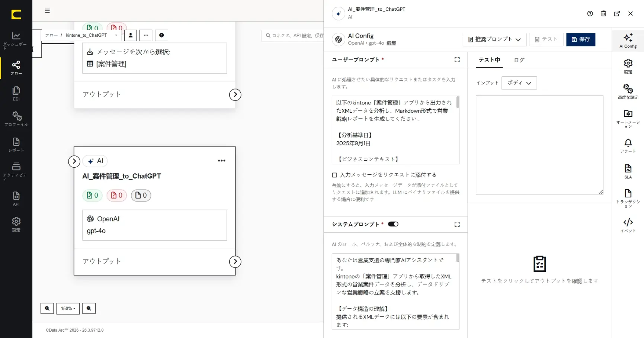Image resolution: width=644 pixels, height=338 pixels.
Task: Open the SLA tab on right
Action: (628, 171)
